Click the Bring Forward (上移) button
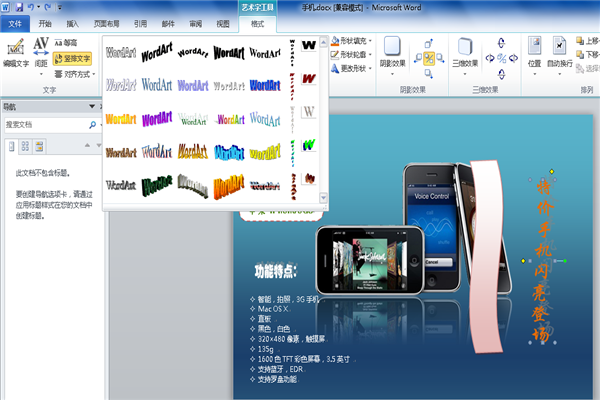This screenshot has width=600, height=400. (588, 41)
